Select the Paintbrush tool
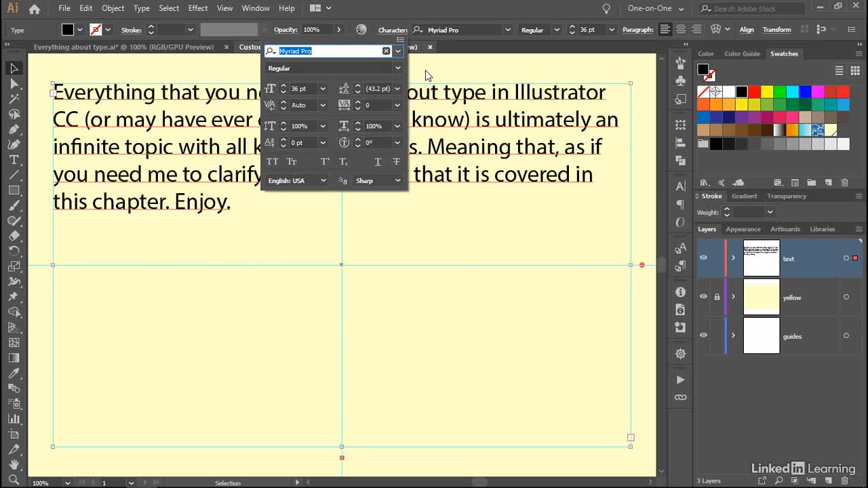The width and height of the screenshot is (868, 488). pyautogui.click(x=14, y=205)
